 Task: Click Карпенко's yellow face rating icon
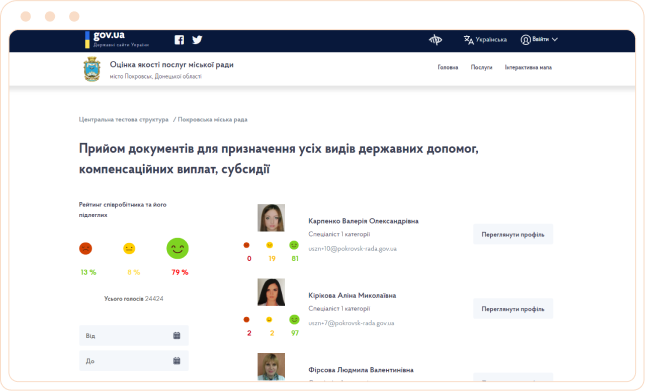point(269,245)
